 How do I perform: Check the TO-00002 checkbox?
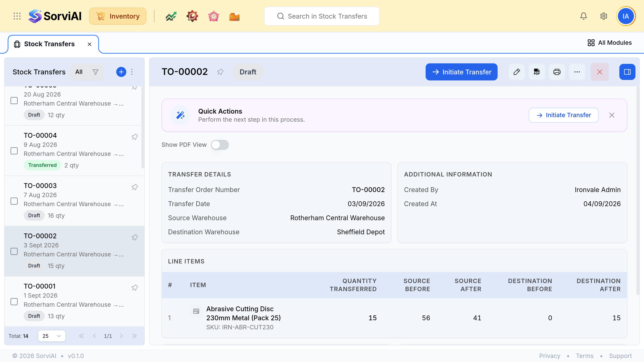[14, 251]
